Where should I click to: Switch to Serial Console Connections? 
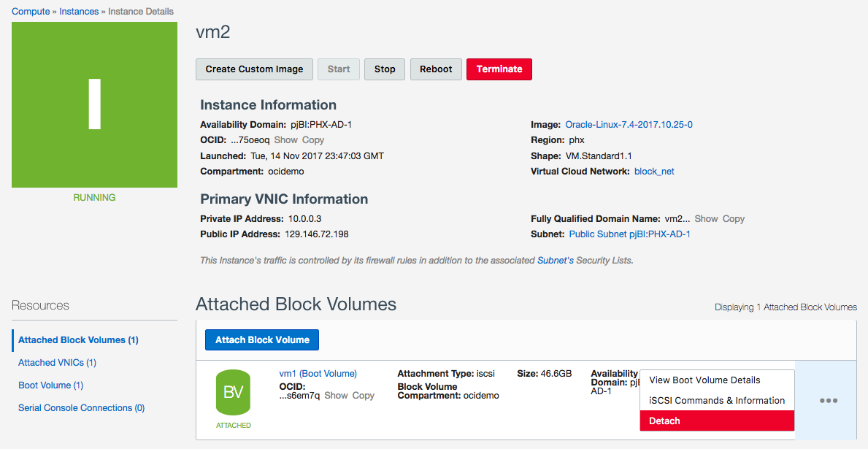pyautogui.click(x=81, y=408)
